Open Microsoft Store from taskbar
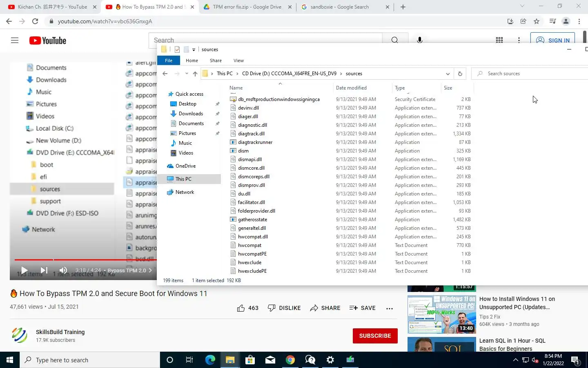The height and width of the screenshot is (368, 588). click(x=250, y=360)
